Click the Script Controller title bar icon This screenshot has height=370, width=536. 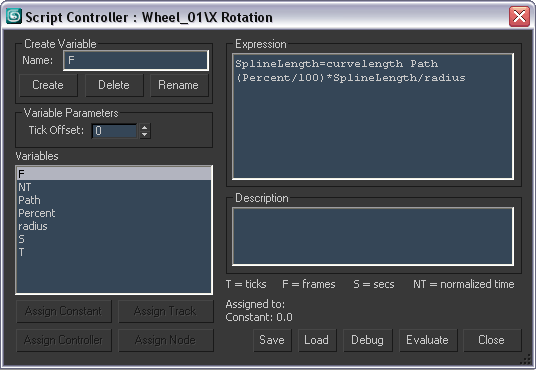pyautogui.click(x=14, y=16)
